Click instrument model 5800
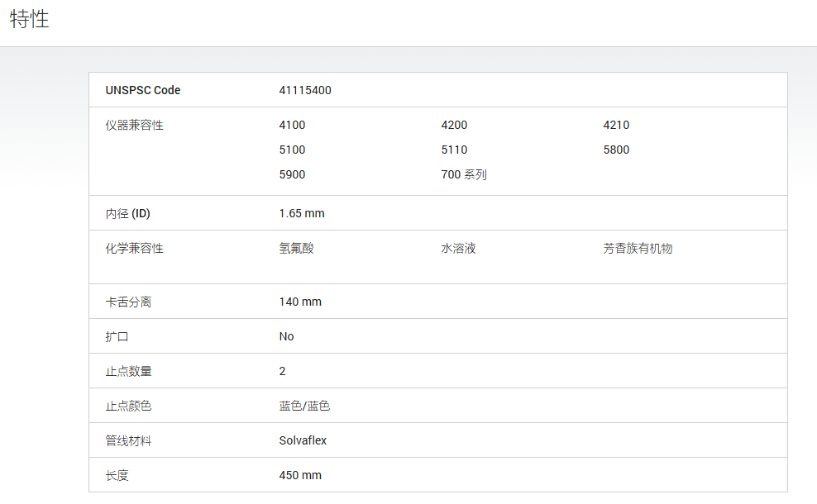 616,150
